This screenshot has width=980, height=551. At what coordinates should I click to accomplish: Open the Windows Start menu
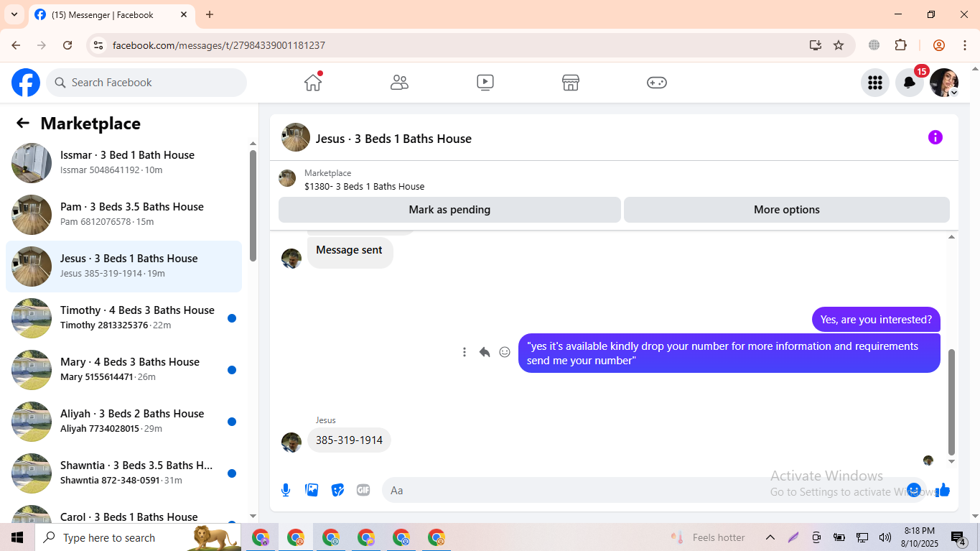pos(17,537)
